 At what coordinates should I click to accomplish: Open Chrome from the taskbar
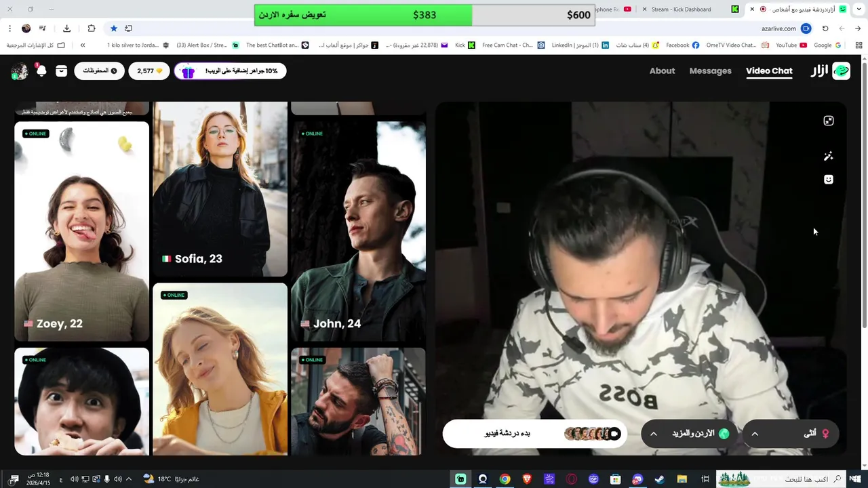tap(505, 479)
